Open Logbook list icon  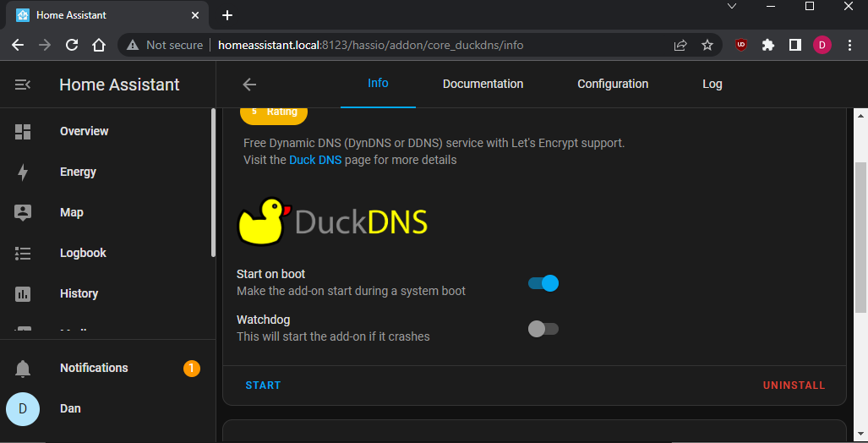pyautogui.click(x=23, y=253)
